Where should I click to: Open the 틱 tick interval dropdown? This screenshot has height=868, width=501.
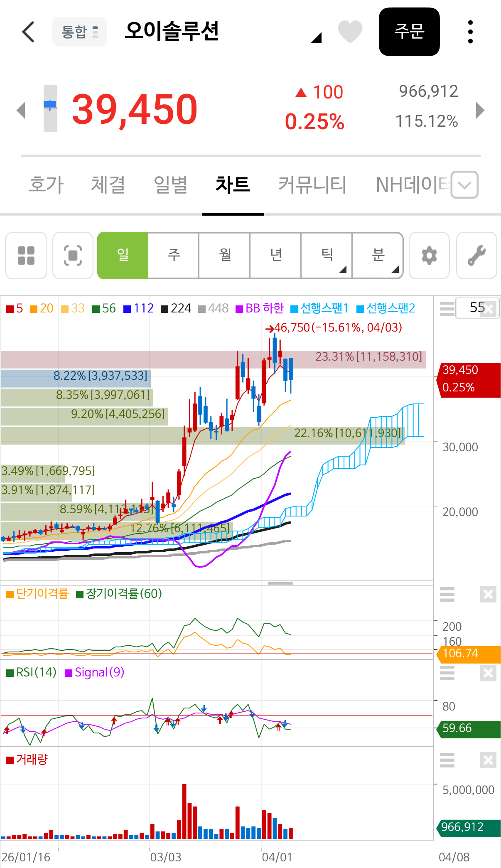click(327, 255)
